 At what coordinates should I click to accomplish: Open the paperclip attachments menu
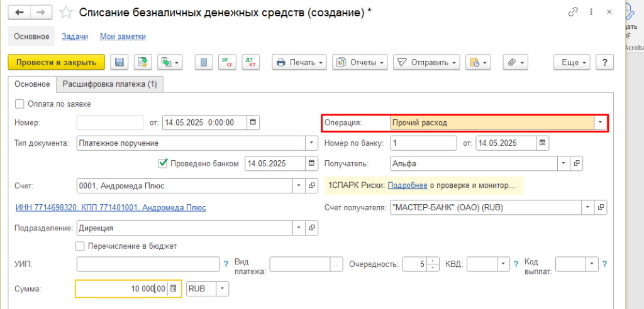tap(515, 62)
